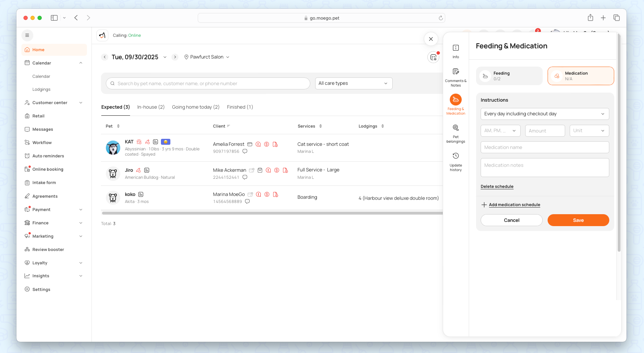Open the 'Every day including checkout day' dropdown
644x353 pixels.
[x=544, y=114]
